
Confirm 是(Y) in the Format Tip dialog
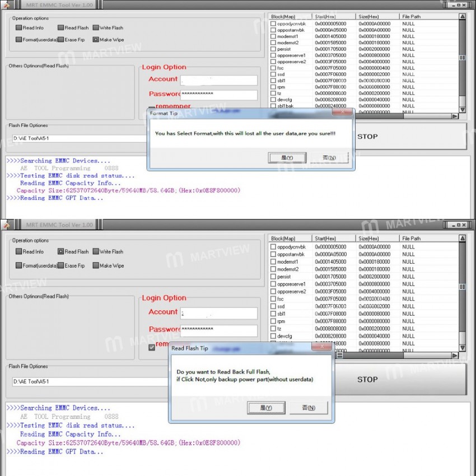pyautogui.click(x=287, y=157)
